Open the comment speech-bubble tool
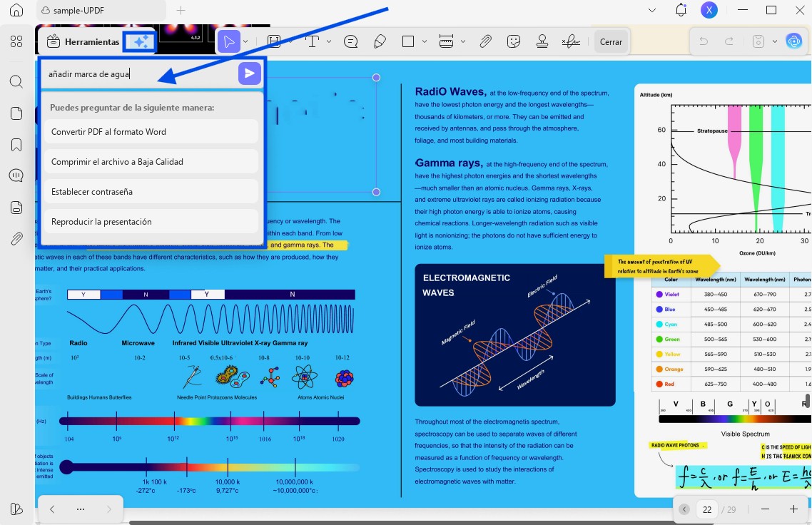Screen dimensions: 812x525 click(x=350, y=41)
